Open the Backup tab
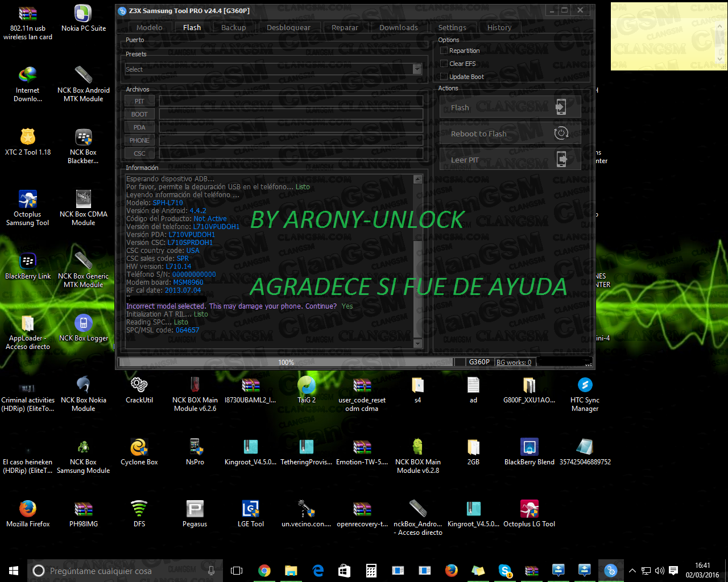Screen dimensions: 728x582 [234, 27]
